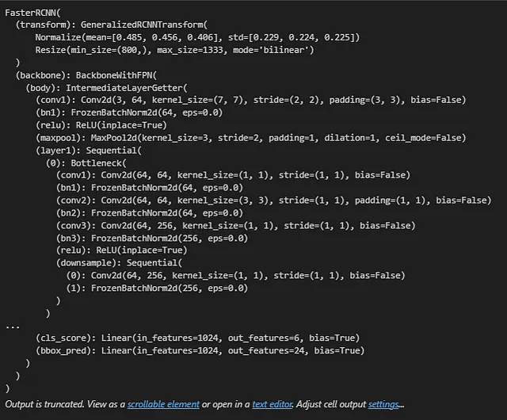507x420 pixels.
Task: Open cell output settings link
Action: 383,405
